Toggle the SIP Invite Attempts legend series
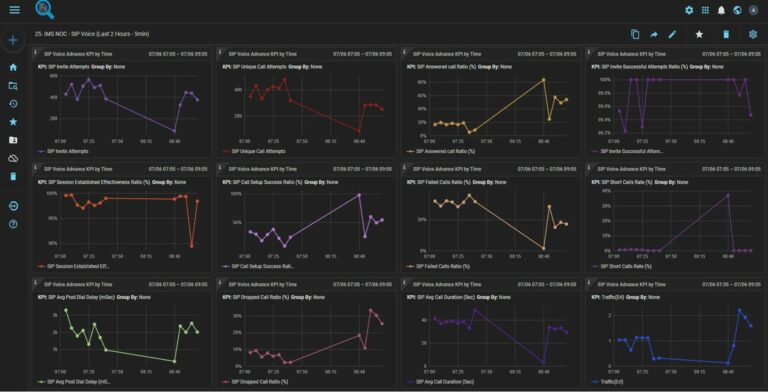Viewport: 768px width, 392px height. (63, 151)
